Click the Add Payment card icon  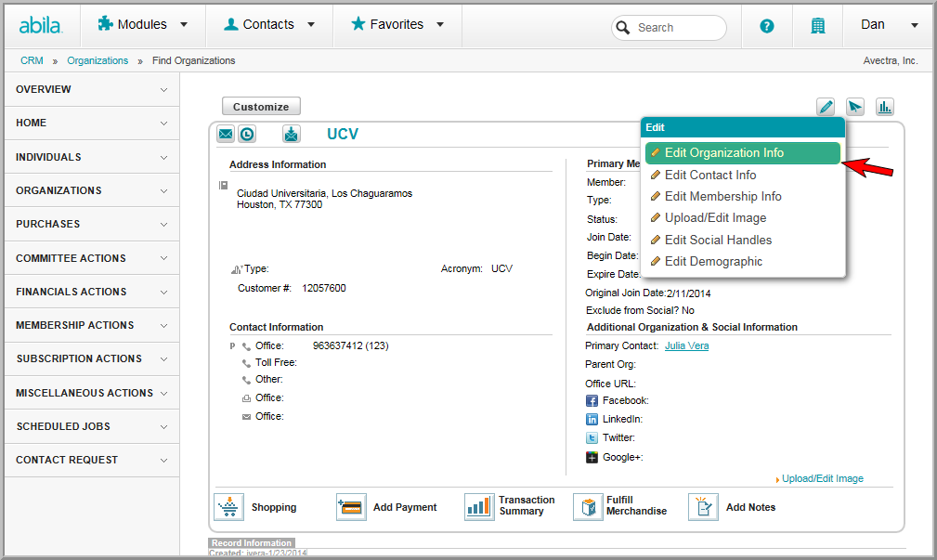point(351,507)
